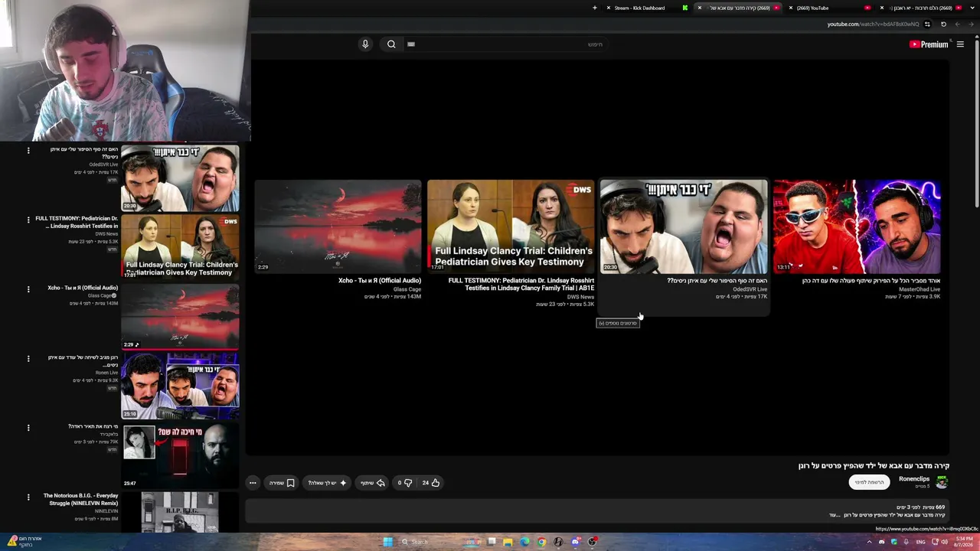The width and height of the screenshot is (980, 551).
Task: Click the sparkle Ask button
Action: [328, 483]
